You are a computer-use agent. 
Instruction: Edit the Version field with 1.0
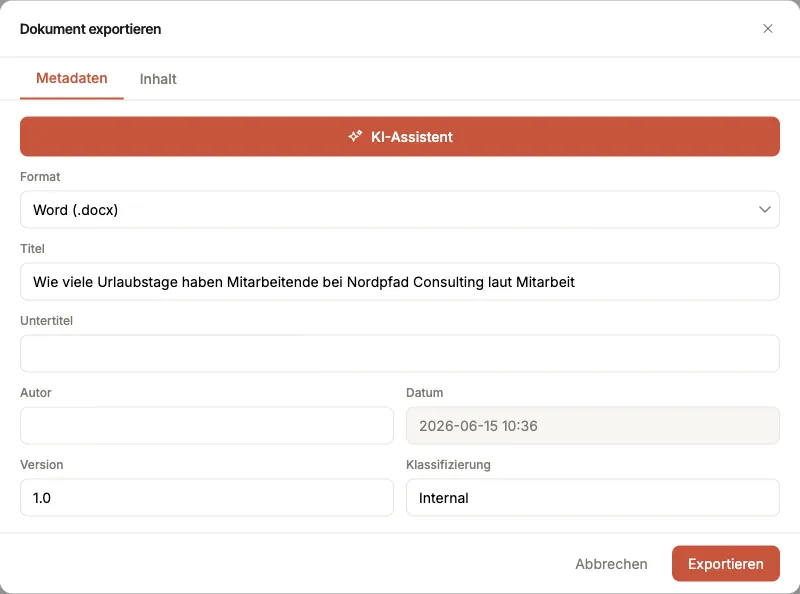(x=207, y=498)
